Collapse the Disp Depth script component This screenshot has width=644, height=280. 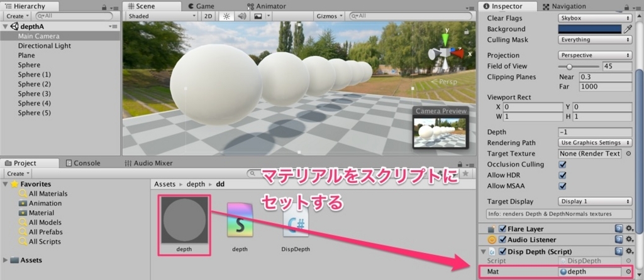pos(483,251)
